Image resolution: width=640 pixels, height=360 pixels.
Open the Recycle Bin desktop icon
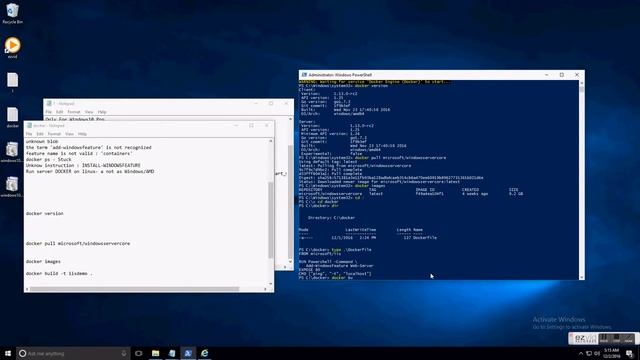tap(12, 13)
